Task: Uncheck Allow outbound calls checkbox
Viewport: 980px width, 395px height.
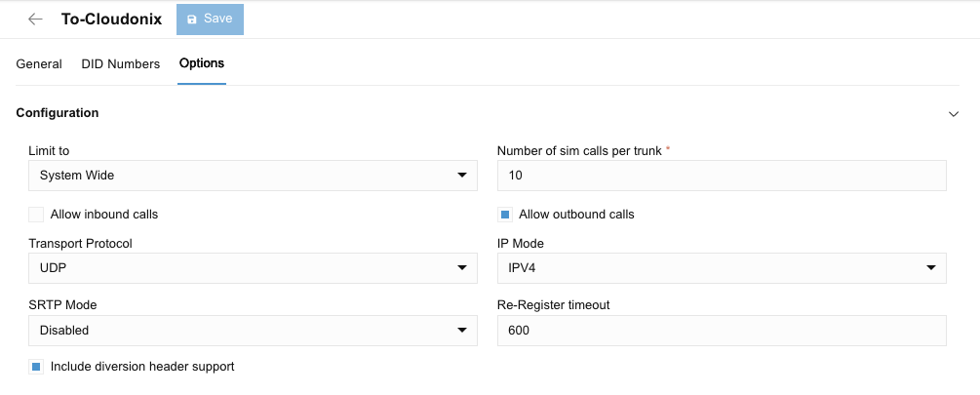Action: (505, 215)
